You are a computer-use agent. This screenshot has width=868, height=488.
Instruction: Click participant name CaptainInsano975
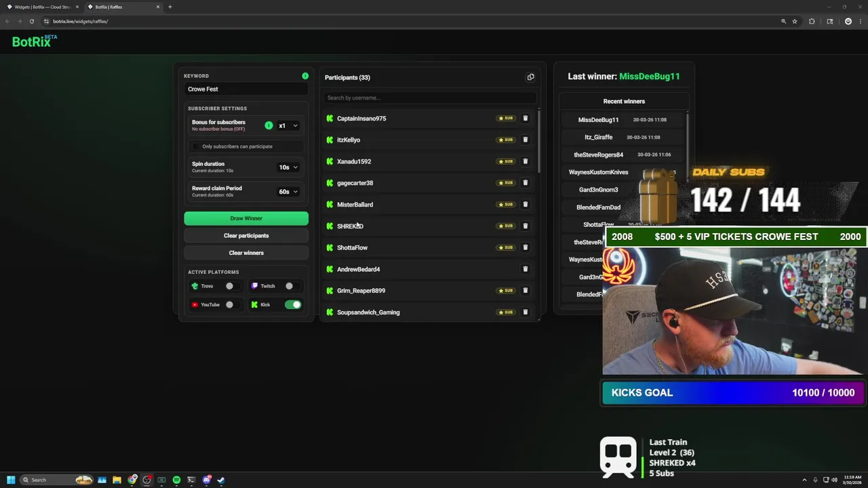[x=361, y=119]
